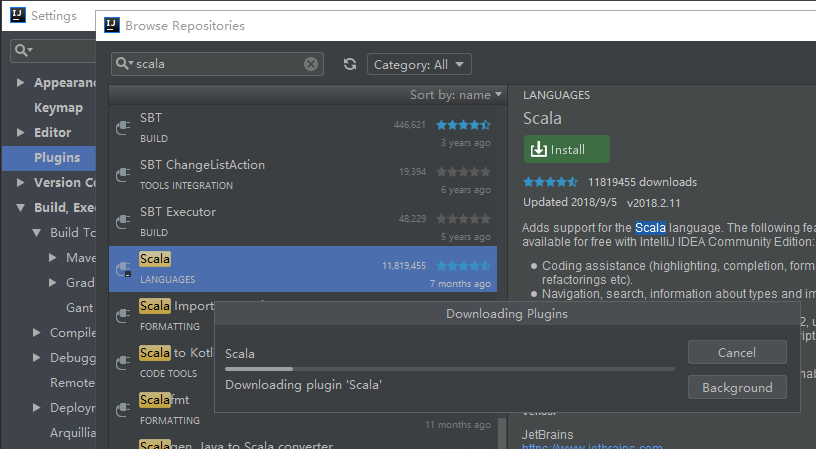
Task: Click the Settings window search magnifier icon
Action: coord(23,50)
